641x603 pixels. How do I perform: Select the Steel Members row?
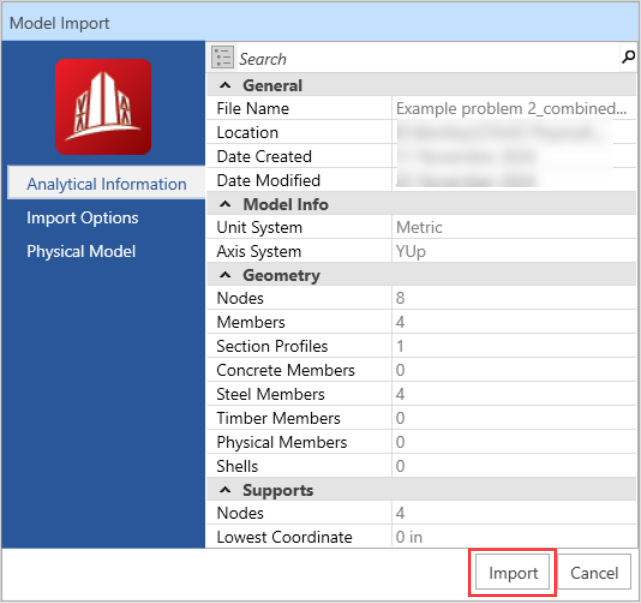coord(421,394)
